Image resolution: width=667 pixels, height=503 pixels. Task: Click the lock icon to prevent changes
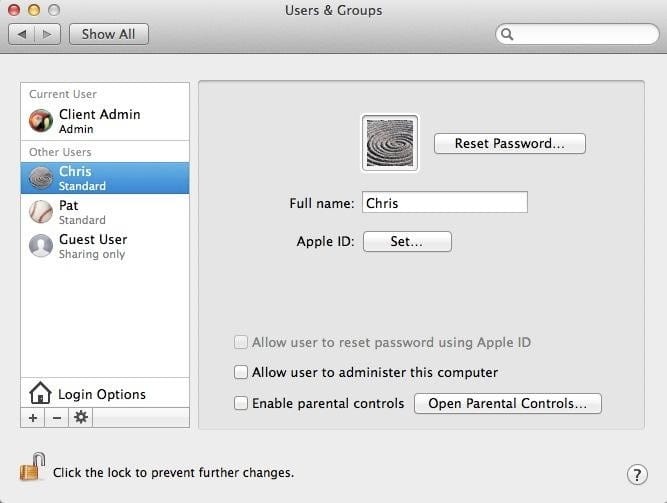pos(32,467)
